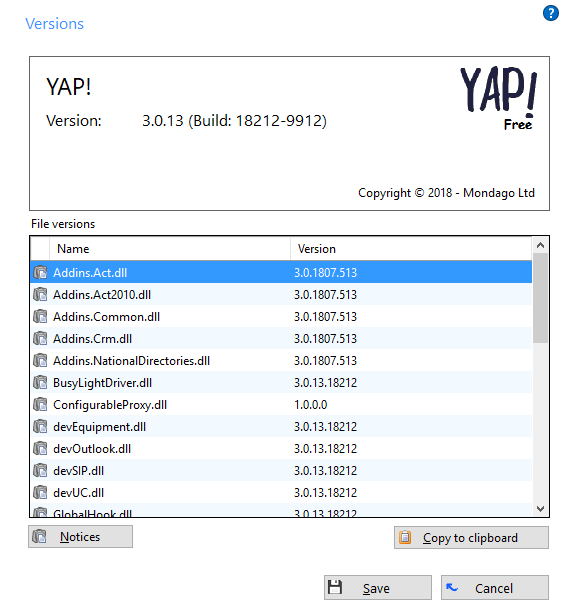The image size is (567, 612).
Task: Select the devUC.dll file name
Action: point(78,493)
